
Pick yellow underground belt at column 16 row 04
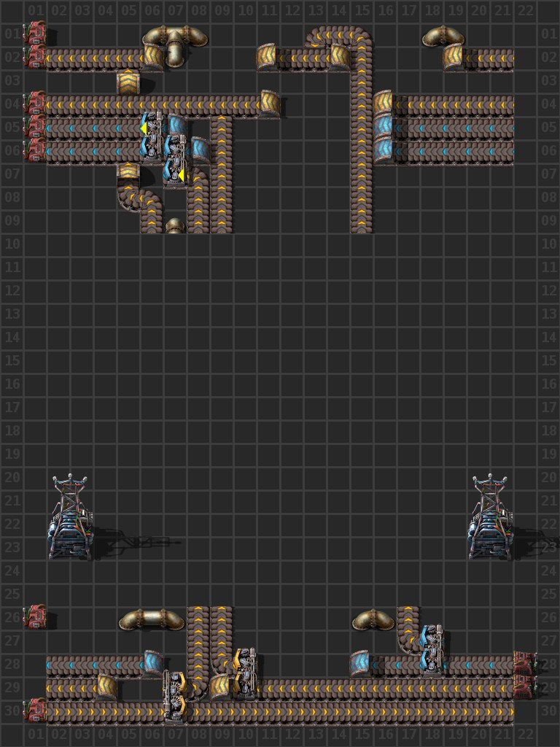tap(384, 104)
